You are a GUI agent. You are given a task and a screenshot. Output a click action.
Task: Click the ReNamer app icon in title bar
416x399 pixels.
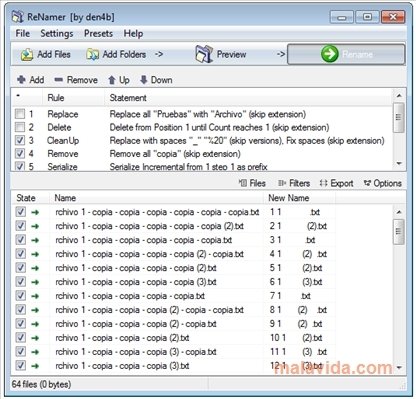coord(18,17)
